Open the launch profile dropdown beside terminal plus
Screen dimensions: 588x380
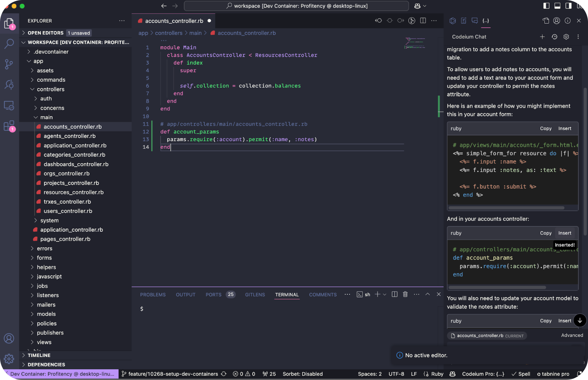(384, 294)
